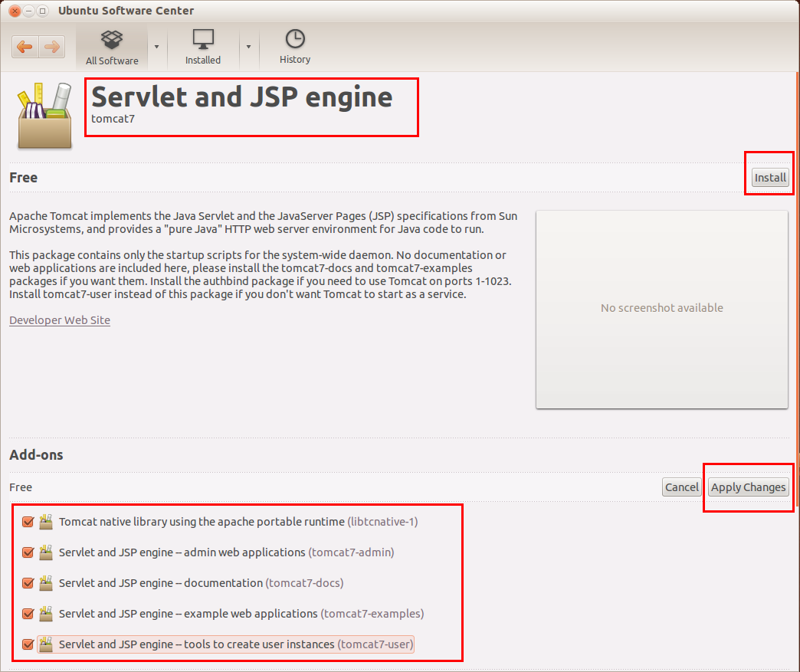Close the Ubuntu Software Center window

[15, 11]
